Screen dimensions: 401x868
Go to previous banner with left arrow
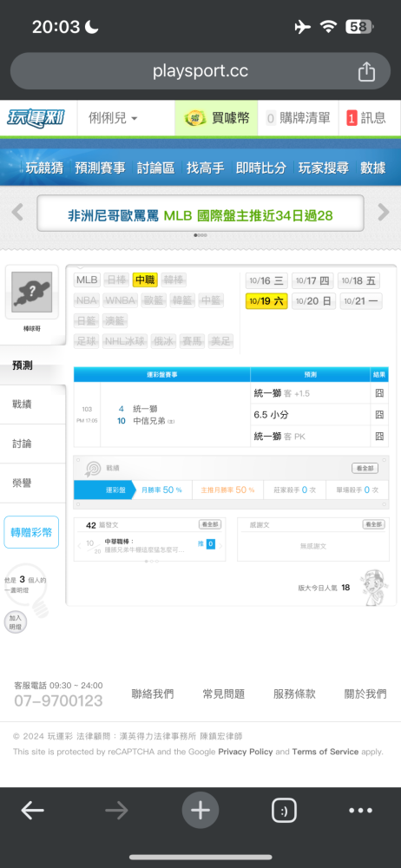point(17,212)
